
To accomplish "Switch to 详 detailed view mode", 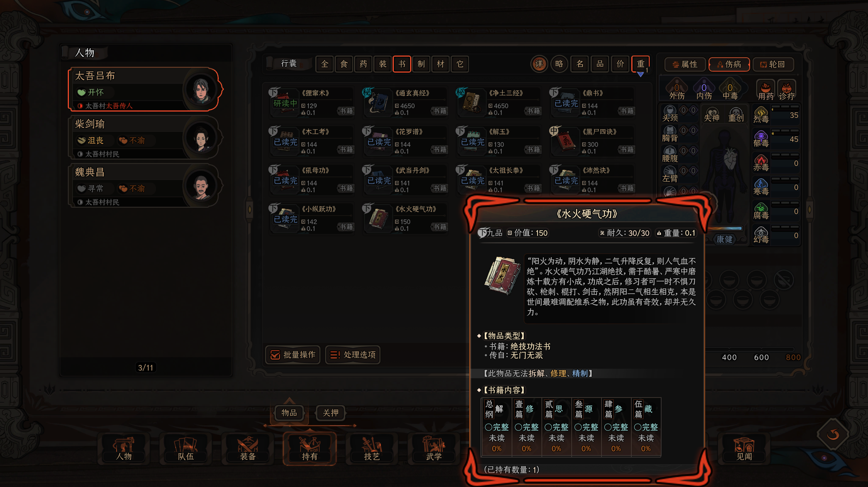I will 539,64.
